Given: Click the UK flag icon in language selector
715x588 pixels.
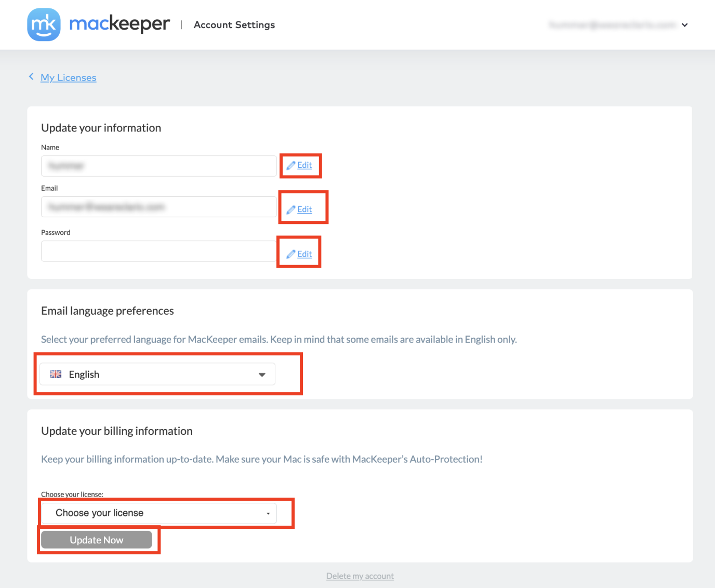Looking at the screenshot, I should [x=56, y=374].
